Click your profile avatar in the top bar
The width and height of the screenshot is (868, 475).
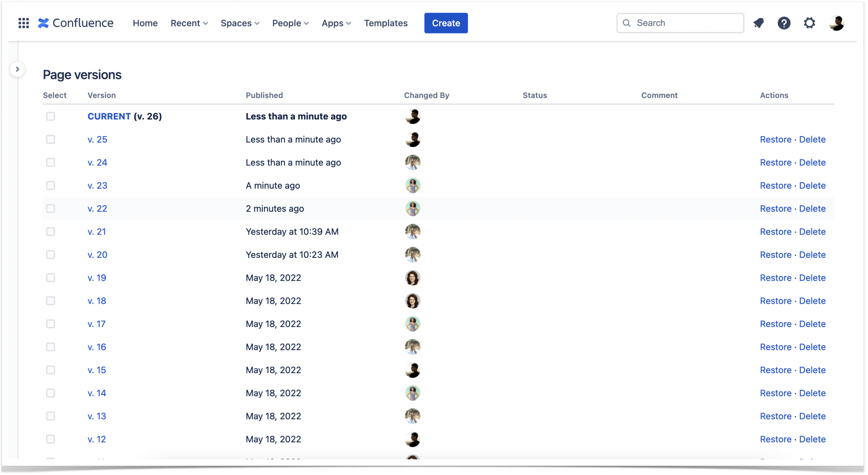[836, 23]
